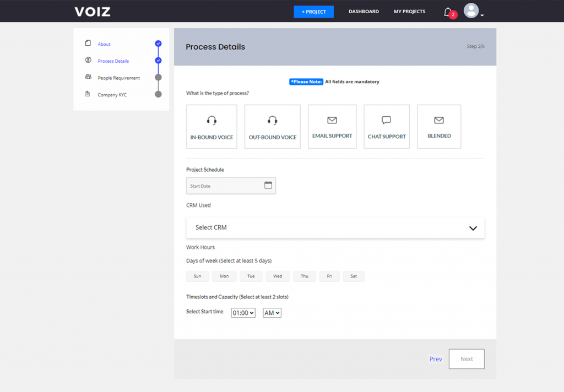The height and width of the screenshot is (392, 564).
Task: Click the Process Details page heading
Action: [215, 47]
